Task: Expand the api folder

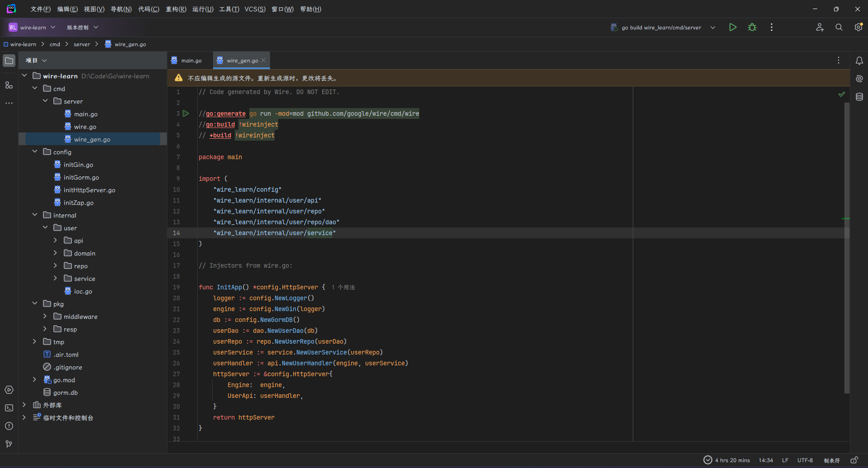Action: [56, 240]
